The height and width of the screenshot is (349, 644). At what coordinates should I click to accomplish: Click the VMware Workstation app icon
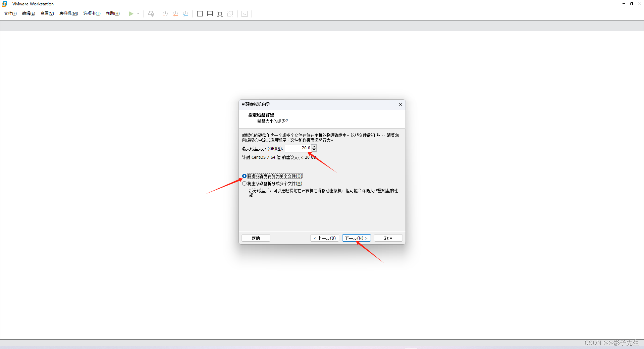click(x=4, y=4)
